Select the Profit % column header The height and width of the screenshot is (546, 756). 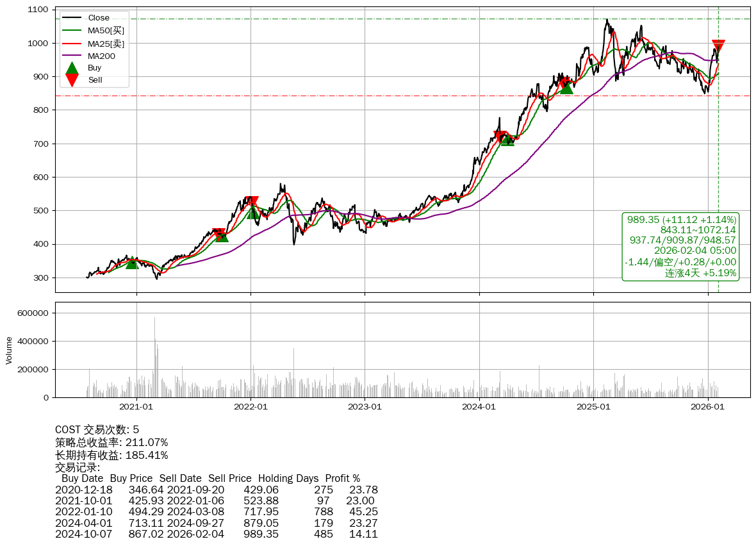(x=342, y=479)
